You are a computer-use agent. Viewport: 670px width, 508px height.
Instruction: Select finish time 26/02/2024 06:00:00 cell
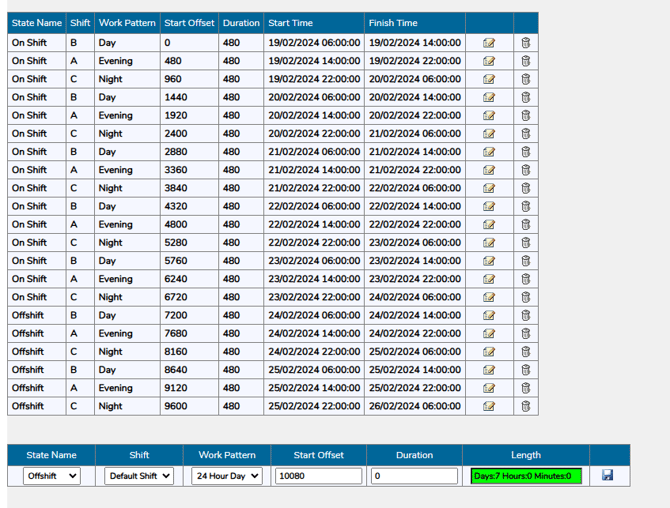coord(415,406)
